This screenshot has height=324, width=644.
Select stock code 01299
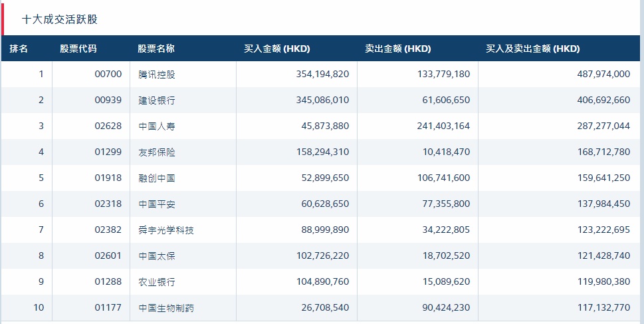pyautogui.click(x=108, y=152)
